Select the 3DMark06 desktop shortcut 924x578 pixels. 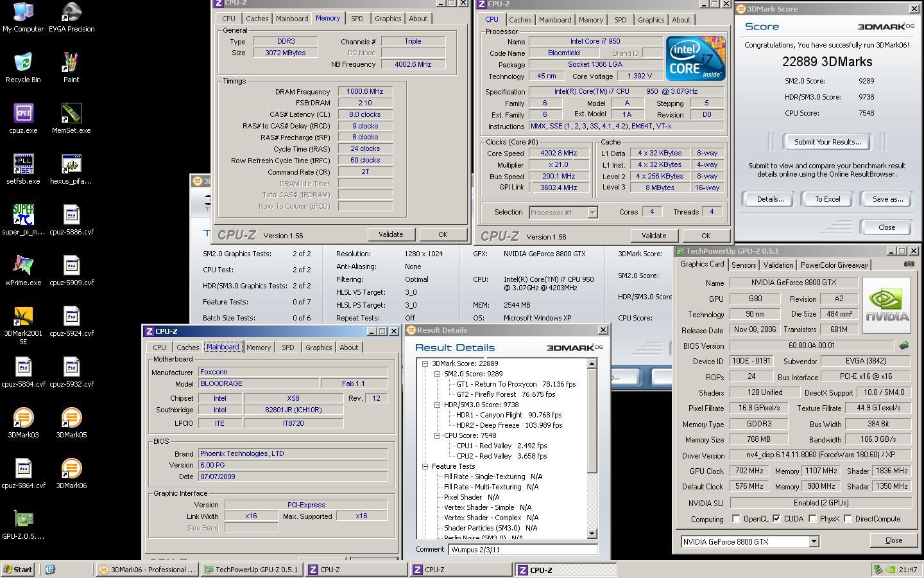(71, 474)
